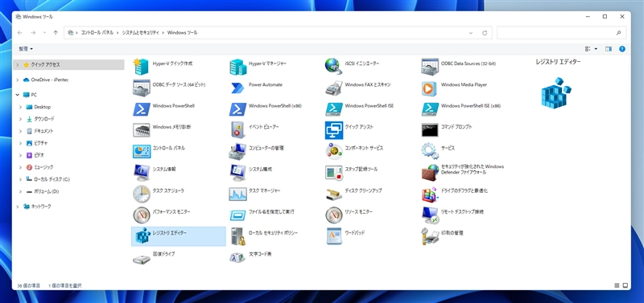
Task: Refresh the folder view
Action: (485, 33)
